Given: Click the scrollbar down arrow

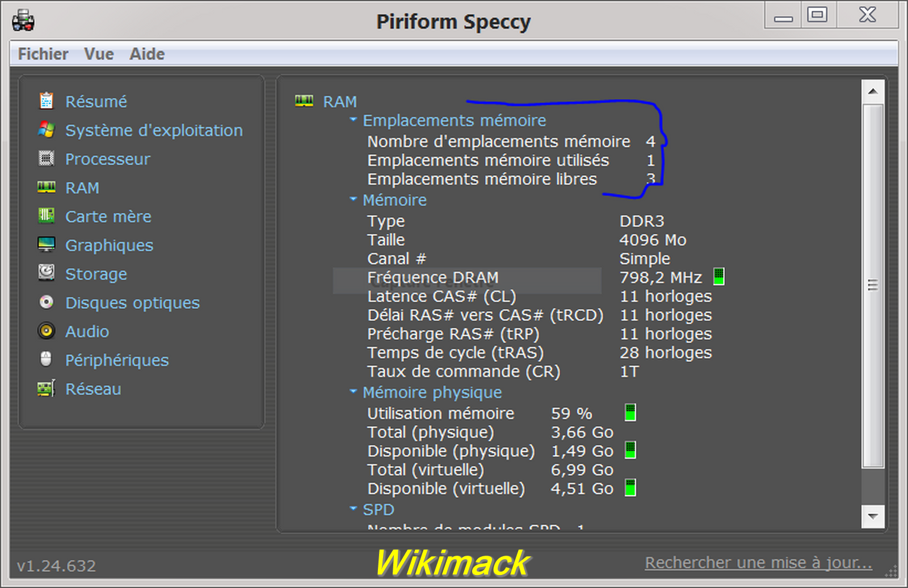Looking at the screenshot, I should tap(872, 517).
